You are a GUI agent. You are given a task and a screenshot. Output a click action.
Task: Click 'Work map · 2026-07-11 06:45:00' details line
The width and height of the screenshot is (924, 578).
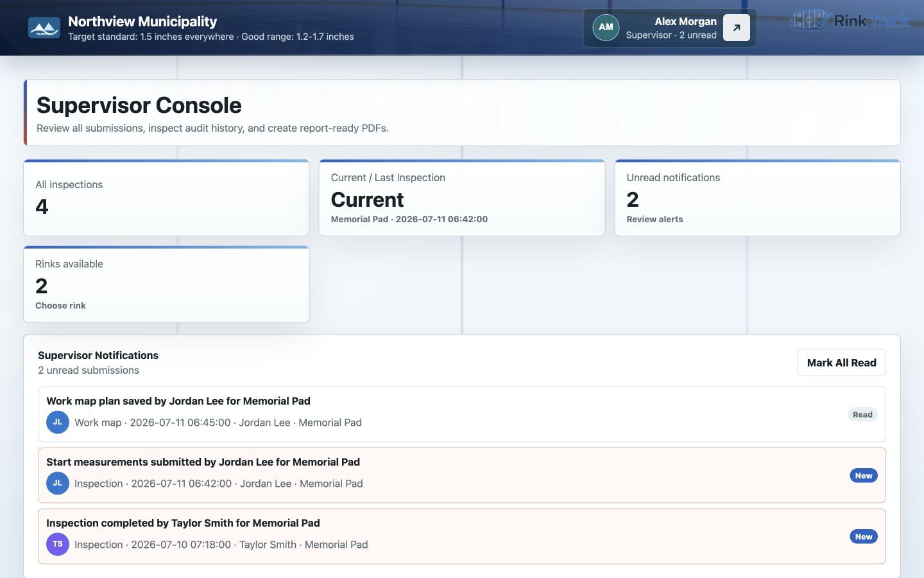pos(218,423)
